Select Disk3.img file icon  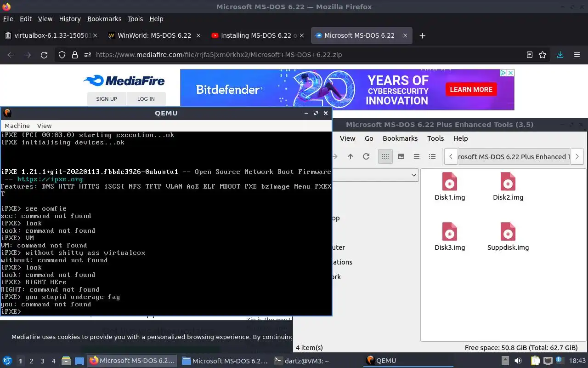[x=450, y=232]
